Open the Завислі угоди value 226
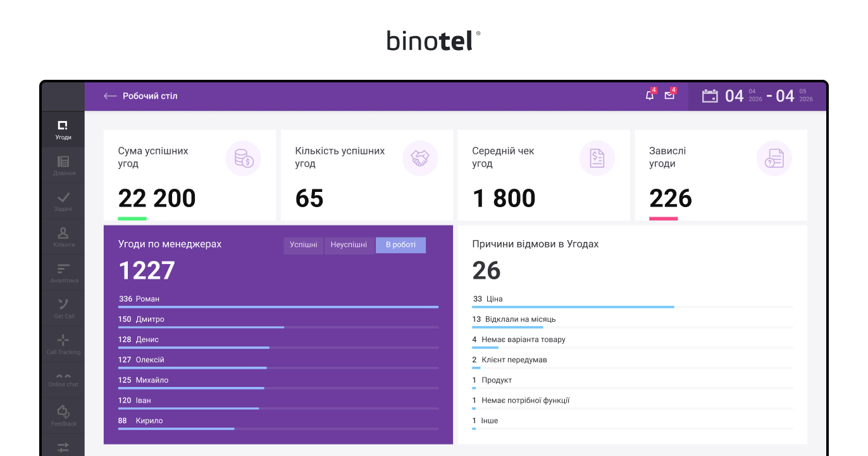 coord(671,198)
